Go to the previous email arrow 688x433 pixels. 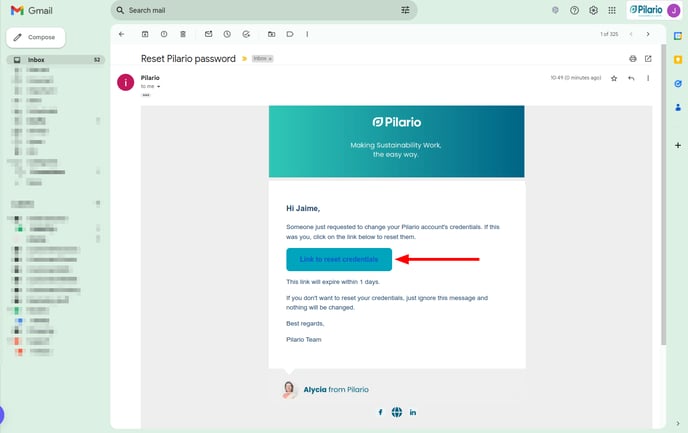point(631,34)
